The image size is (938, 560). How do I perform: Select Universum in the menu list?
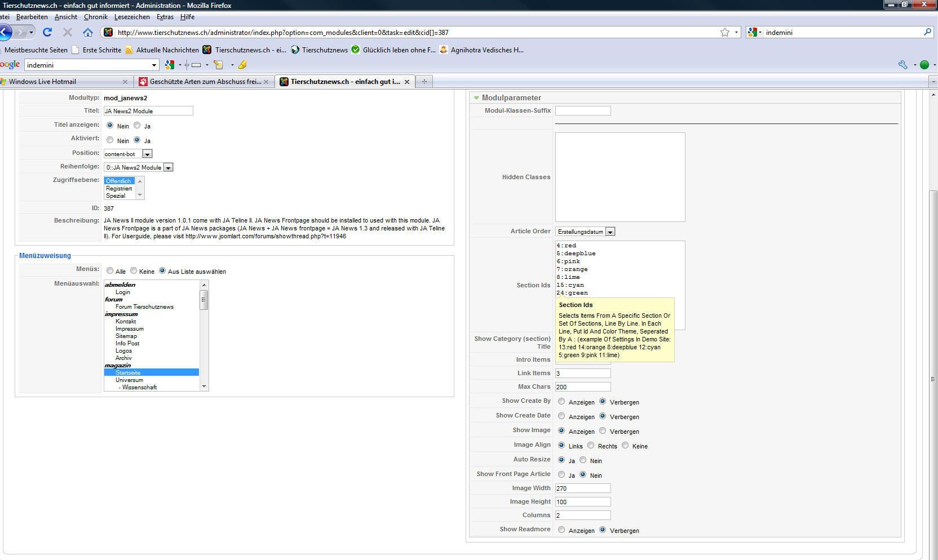coord(129,380)
